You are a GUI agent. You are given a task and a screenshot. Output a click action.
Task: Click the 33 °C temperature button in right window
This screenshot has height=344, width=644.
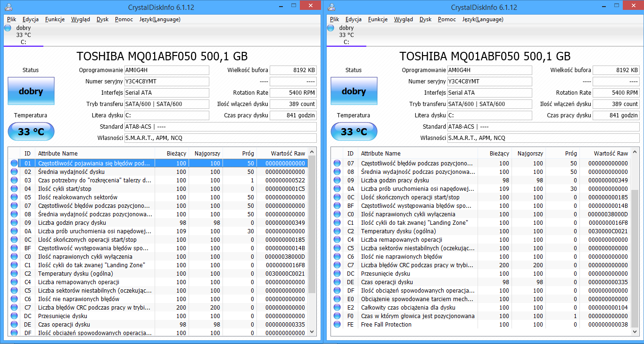tap(354, 131)
